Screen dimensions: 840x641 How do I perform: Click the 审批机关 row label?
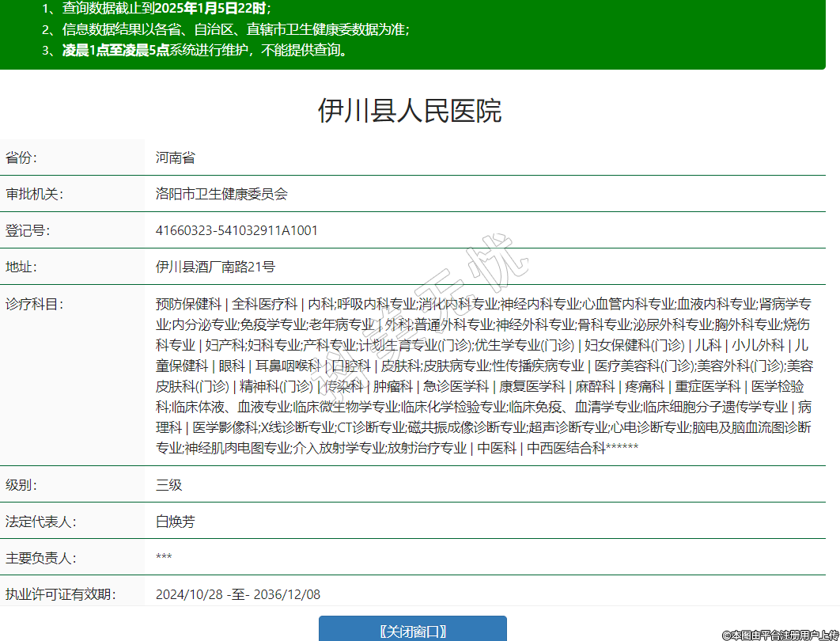click(x=34, y=194)
